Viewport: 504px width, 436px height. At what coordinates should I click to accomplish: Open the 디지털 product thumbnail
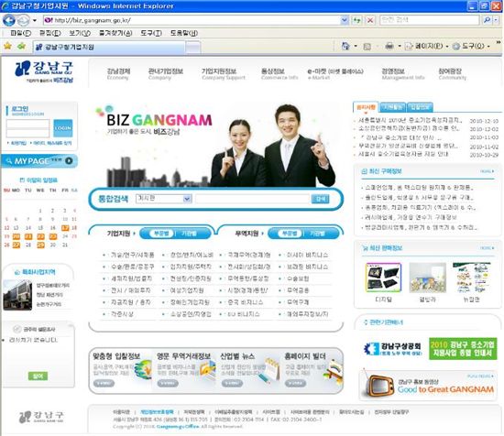click(383, 278)
